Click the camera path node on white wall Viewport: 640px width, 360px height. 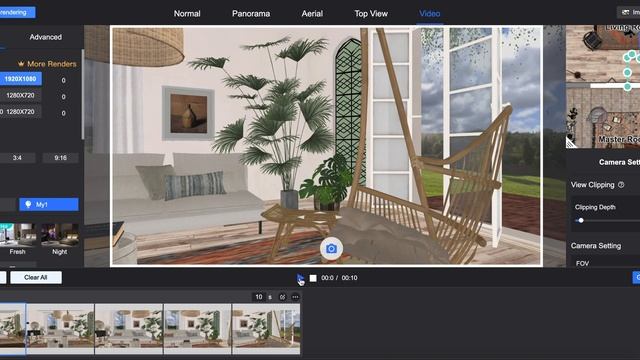pyautogui.click(x=628, y=86)
